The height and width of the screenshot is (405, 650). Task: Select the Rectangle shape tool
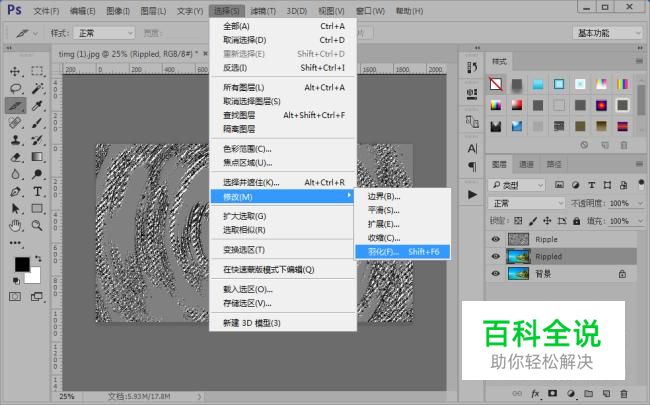37,209
